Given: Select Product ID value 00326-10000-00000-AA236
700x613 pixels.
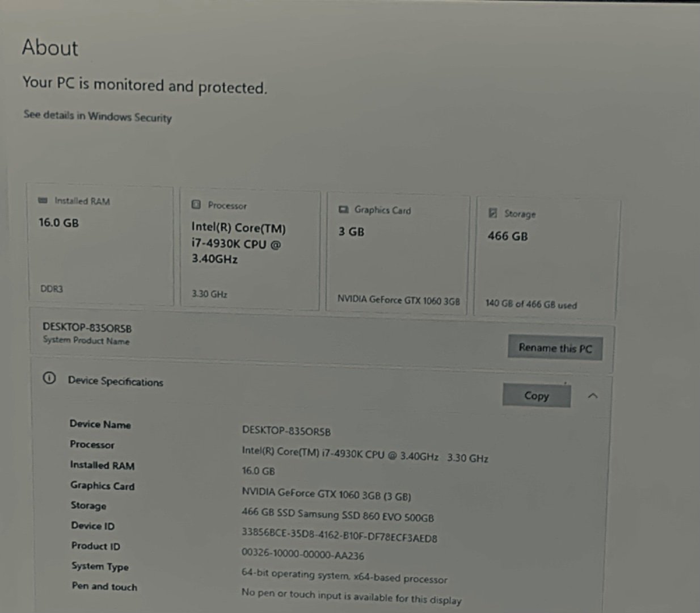Looking at the screenshot, I should [303, 554].
